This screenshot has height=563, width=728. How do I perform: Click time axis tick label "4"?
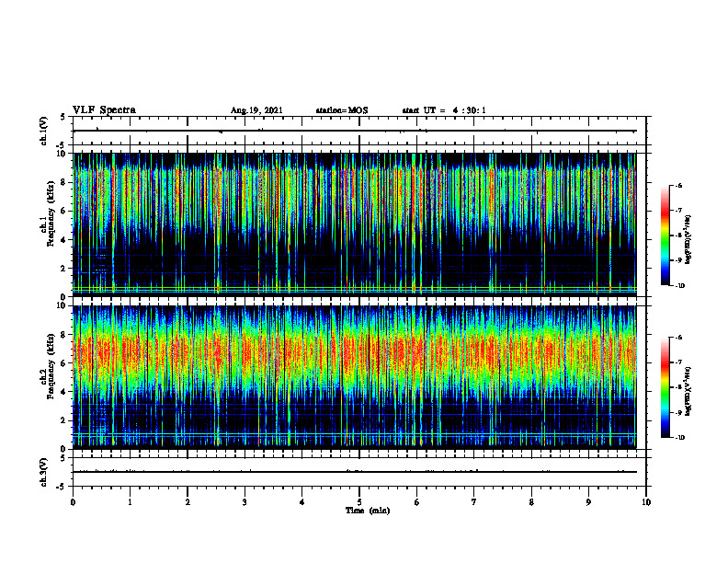(302, 502)
